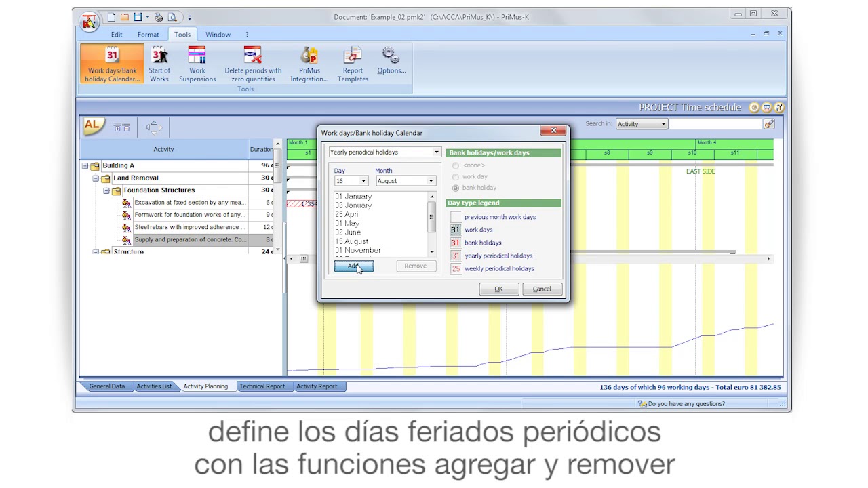868x488 pixels.
Task: Click the search text input field
Action: click(715, 124)
